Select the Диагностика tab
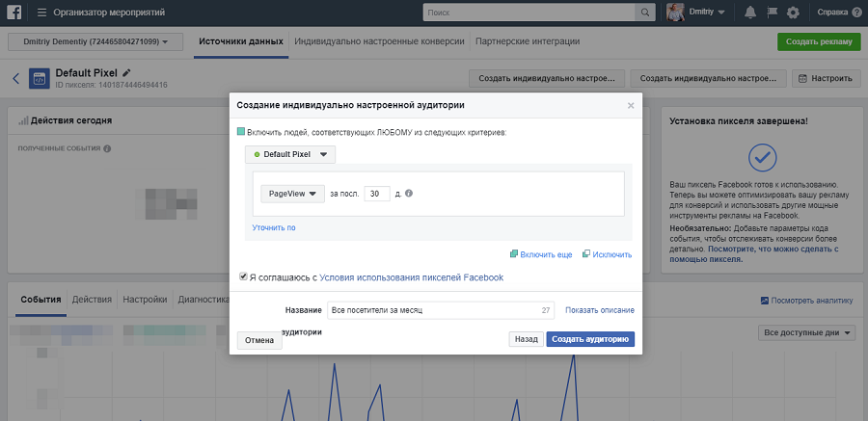The image size is (868, 421). (x=203, y=300)
